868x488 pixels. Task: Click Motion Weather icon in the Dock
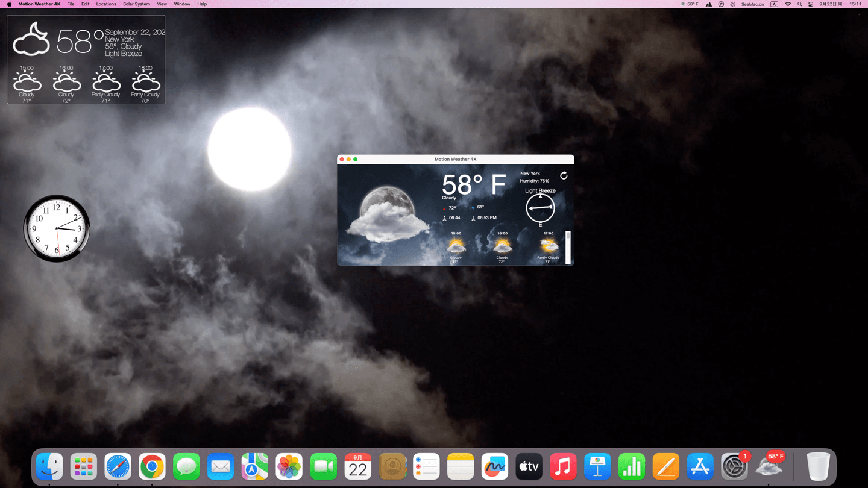769,467
